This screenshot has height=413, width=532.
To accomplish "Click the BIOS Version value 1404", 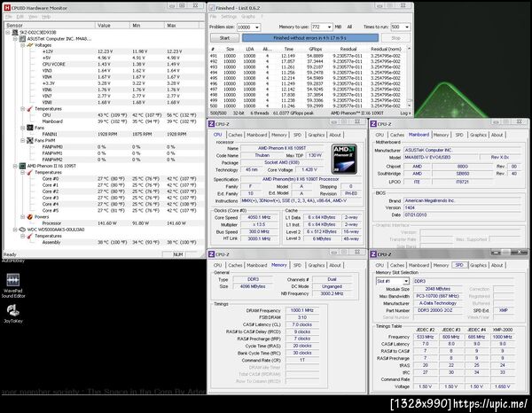I will point(462,207).
